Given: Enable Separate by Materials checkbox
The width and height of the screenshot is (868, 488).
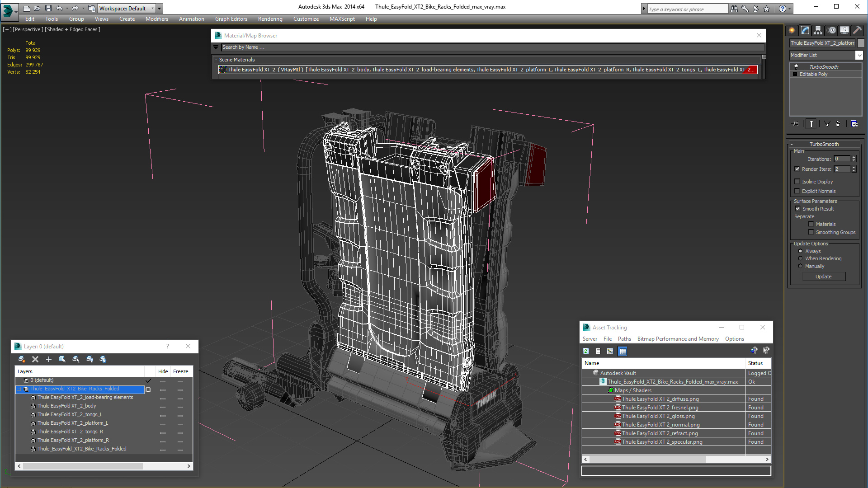Looking at the screenshot, I should point(811,224).
